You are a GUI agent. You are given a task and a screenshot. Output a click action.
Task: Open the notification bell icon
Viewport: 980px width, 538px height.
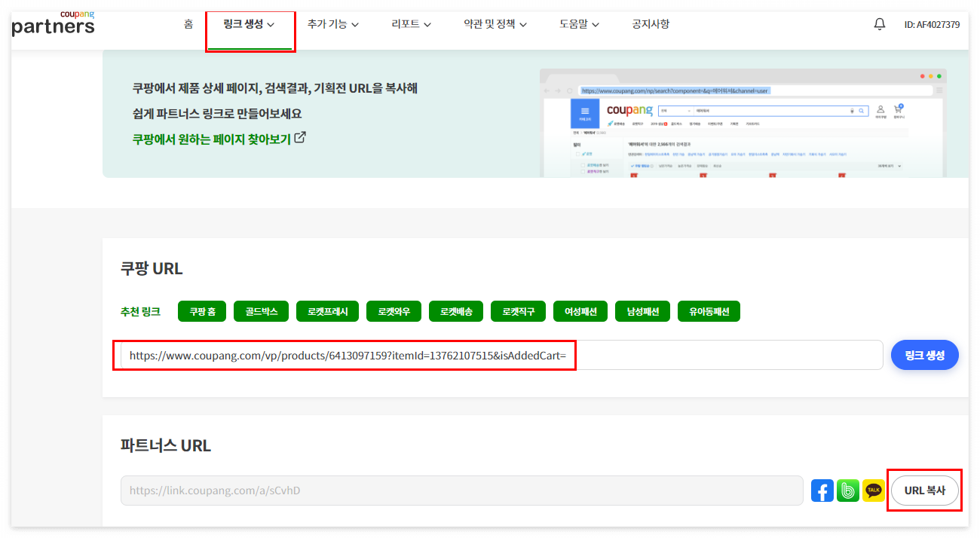879,23
